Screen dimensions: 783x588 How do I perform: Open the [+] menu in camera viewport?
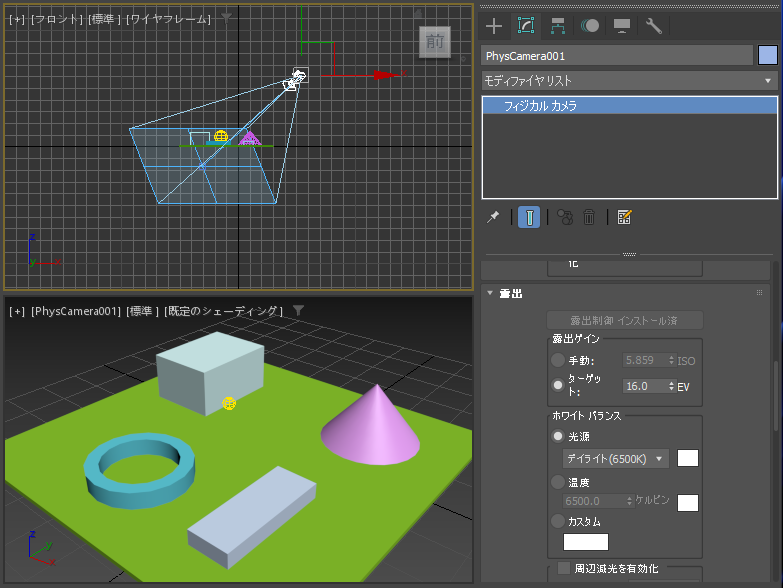17,311
